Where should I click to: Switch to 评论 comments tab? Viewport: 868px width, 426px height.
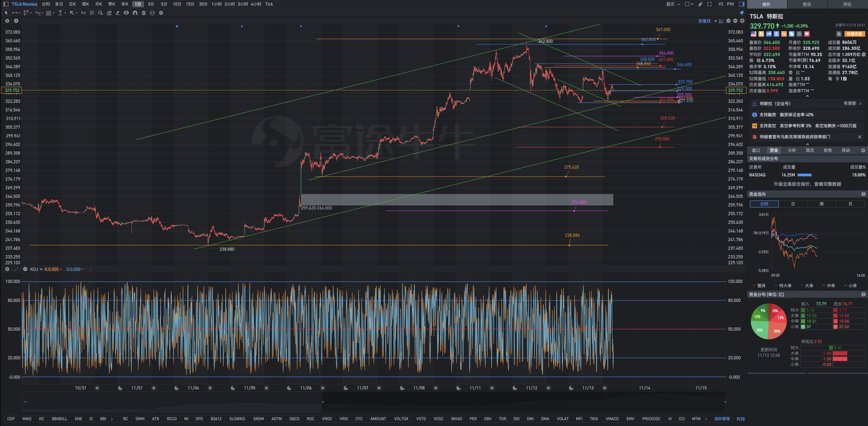(x=847, y=4)
